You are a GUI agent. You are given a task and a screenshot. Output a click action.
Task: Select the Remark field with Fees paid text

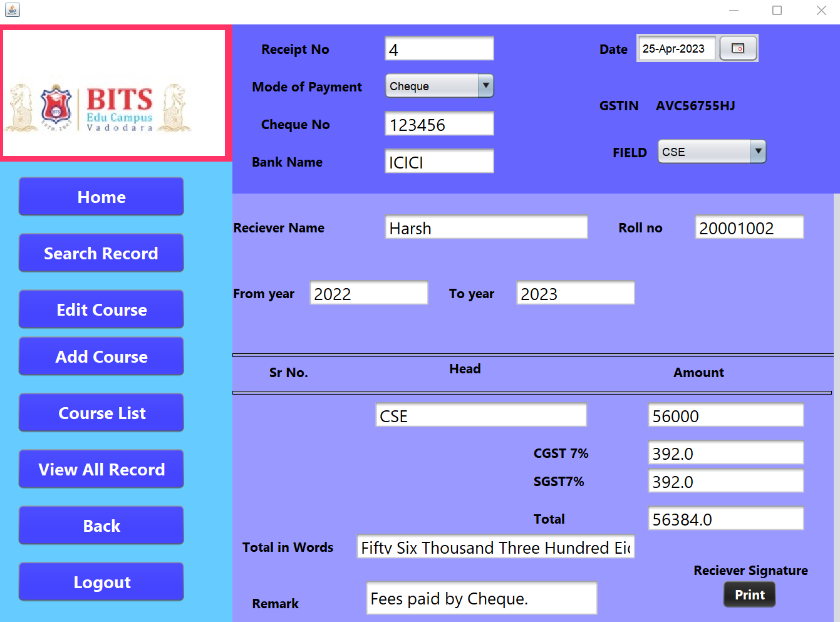pos(481,598)
